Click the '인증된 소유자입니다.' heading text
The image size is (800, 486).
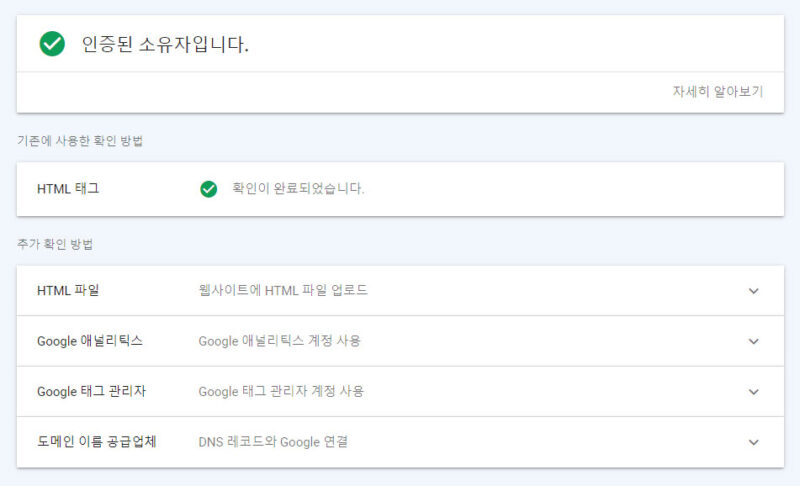coord(165,45)
